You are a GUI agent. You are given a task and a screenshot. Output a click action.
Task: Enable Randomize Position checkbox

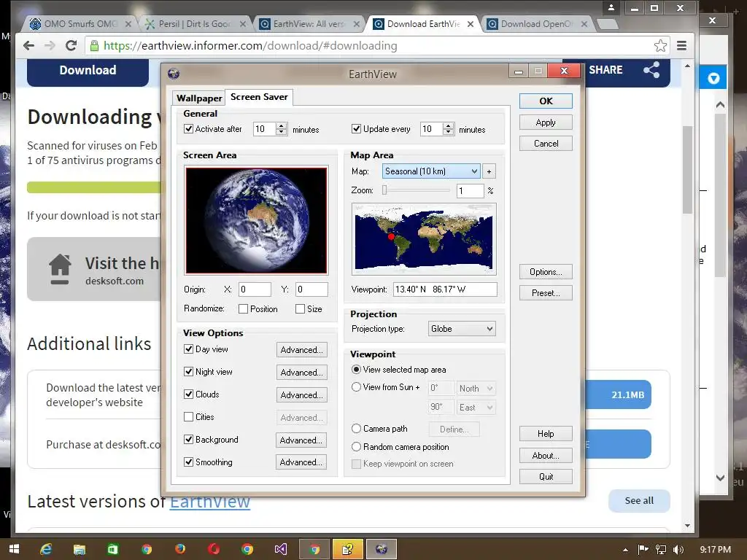(243, 309)
